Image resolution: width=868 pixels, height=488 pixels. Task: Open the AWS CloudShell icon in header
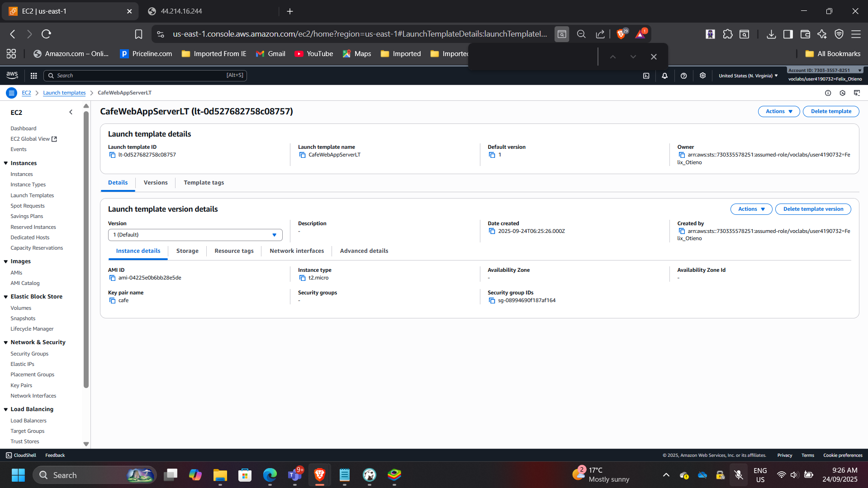click(646, 76)
